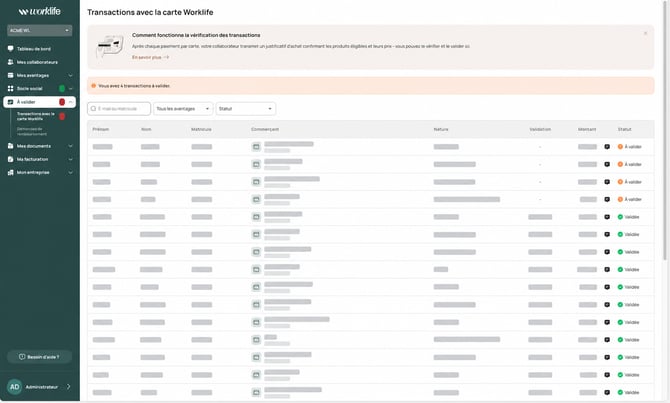670x403 pixels.
Task: Click the Mes documents folder icon
Action: point(11,146)
